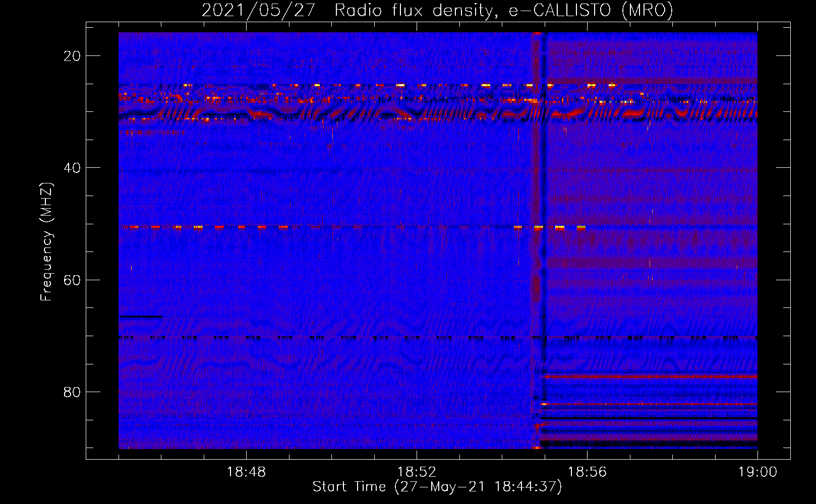816x504 pixels.
Task: Click the 60 frequency tick label
Action: point(72,280)
